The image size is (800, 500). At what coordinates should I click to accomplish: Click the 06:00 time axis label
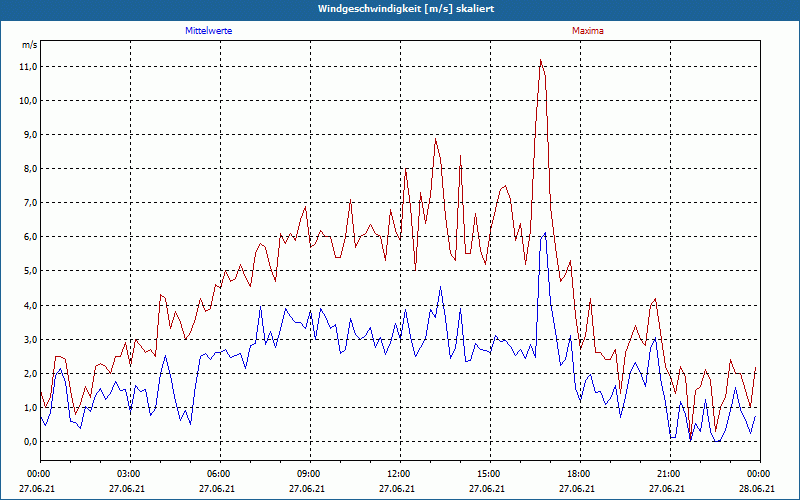220,474
